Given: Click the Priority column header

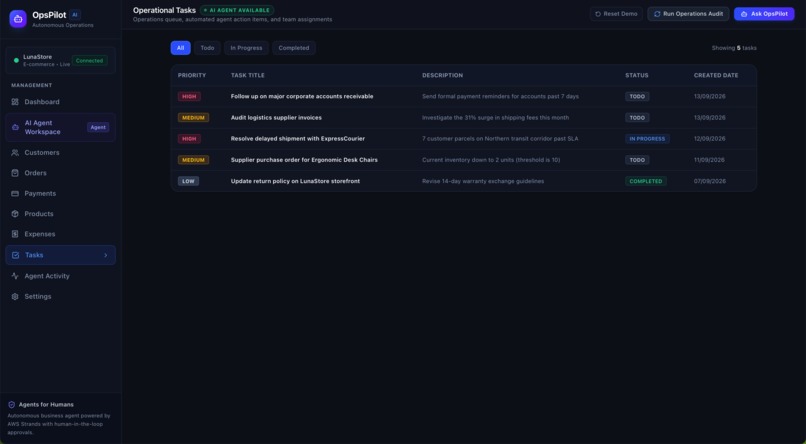Looking at the screenshot, I should 192,76.
